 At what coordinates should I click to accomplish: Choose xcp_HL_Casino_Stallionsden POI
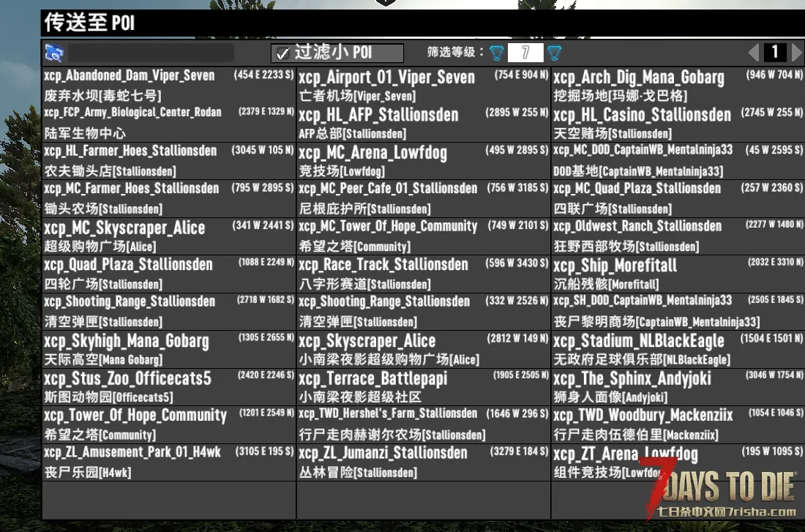pyautogui.click(x=678, y=123)
